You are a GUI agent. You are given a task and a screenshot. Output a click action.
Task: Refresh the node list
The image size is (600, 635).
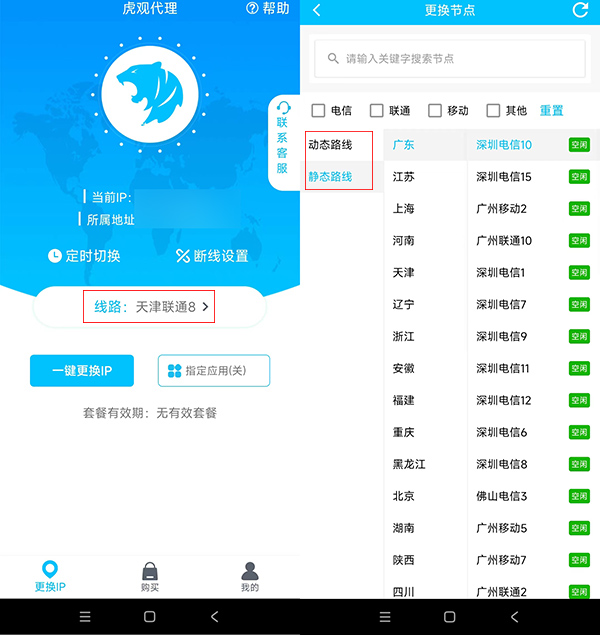tap(580, 10)
